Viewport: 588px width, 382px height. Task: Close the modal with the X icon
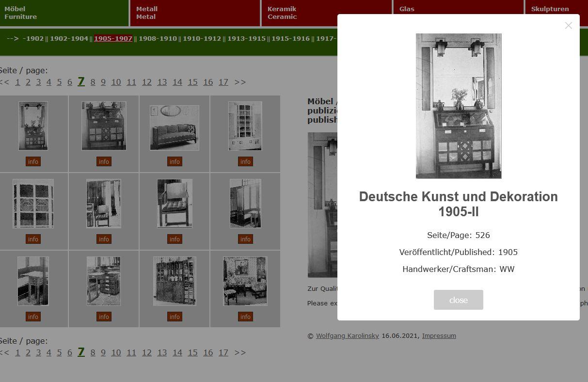pos(568,26)
